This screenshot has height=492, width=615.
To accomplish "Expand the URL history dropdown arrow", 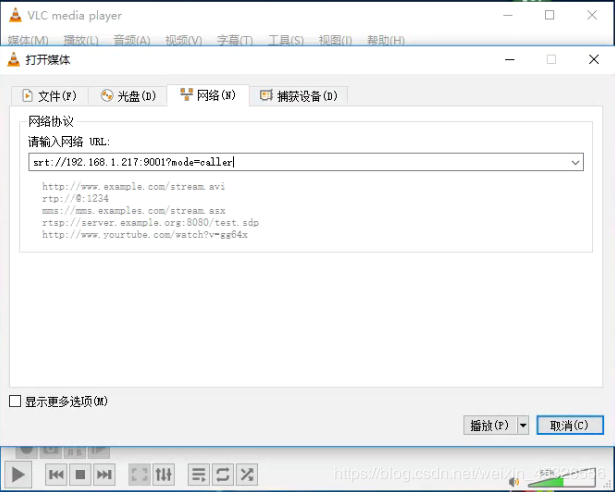I will (575, 162).
